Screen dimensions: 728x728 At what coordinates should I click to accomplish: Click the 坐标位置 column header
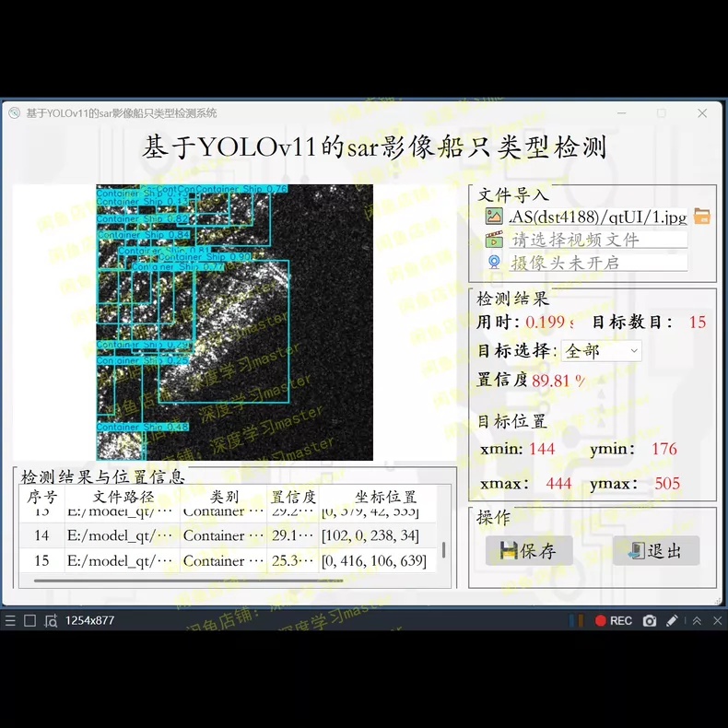(x=385, y=497)
